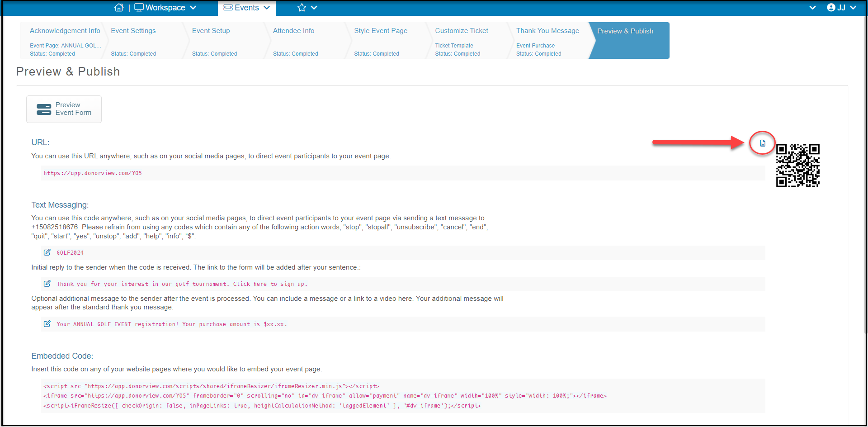Click the 'Your ANNUAL GOLF EVENT registration' message
Viewport: 868px width, 427px height.
click(172, 324)
